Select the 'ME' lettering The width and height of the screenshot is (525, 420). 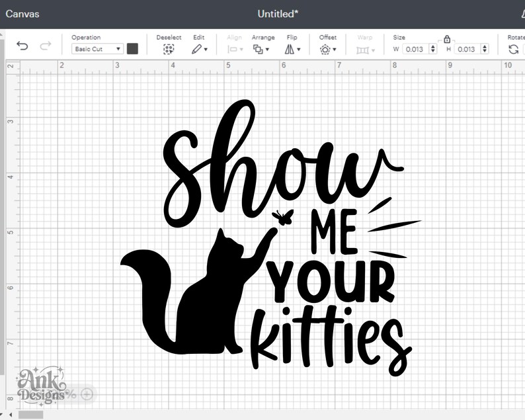point(333,231)
